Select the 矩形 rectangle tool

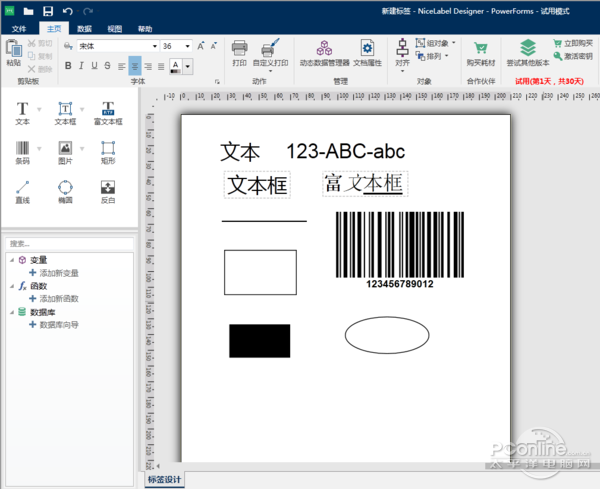(x=108, y=152)
